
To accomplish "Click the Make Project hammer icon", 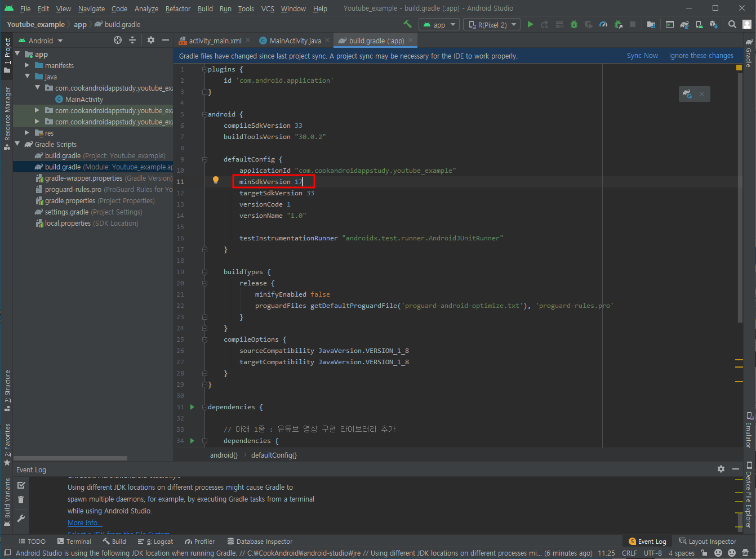I will pos(408,24).
